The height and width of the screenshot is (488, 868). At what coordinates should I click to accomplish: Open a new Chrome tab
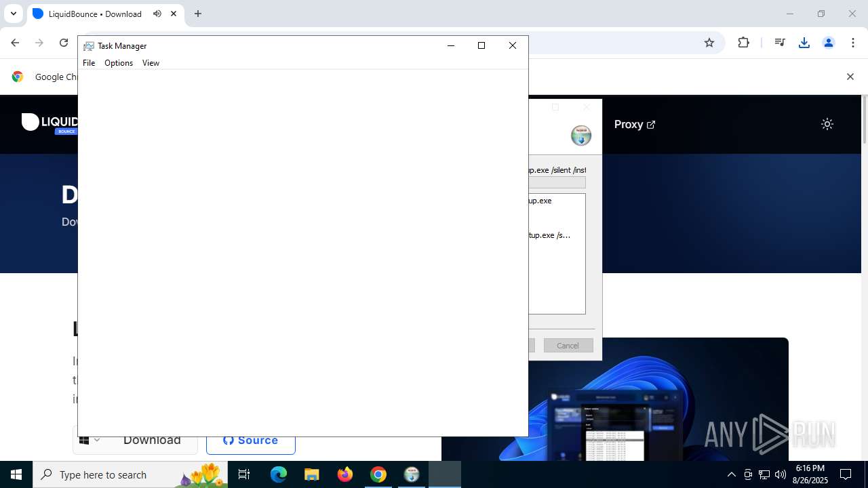click(198, 14)
